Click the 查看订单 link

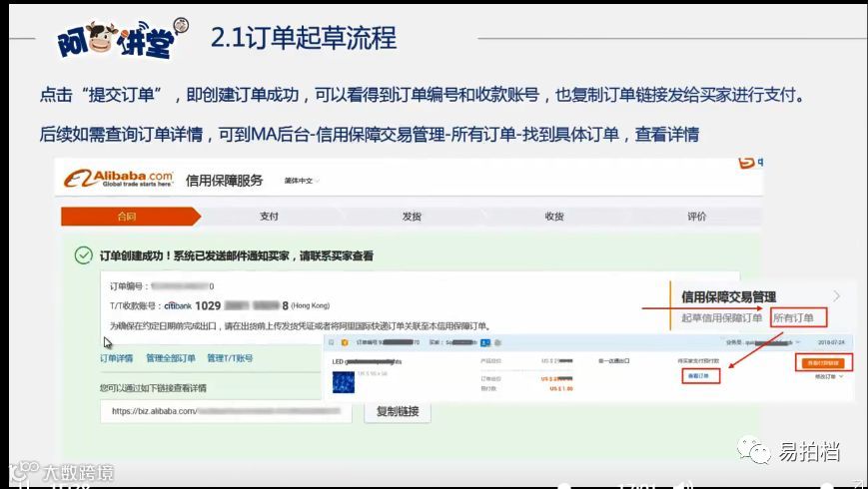[x=700, y=376]
